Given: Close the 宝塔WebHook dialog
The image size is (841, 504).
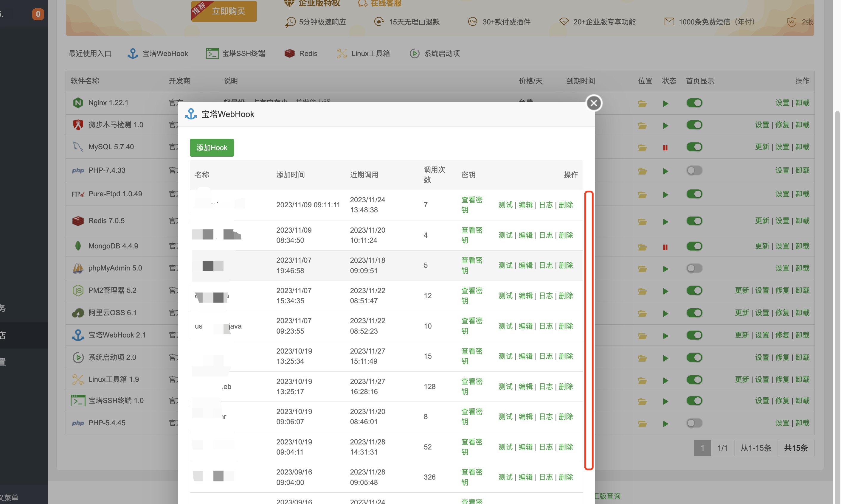Looking at the screenshot, I should [594, 103].
